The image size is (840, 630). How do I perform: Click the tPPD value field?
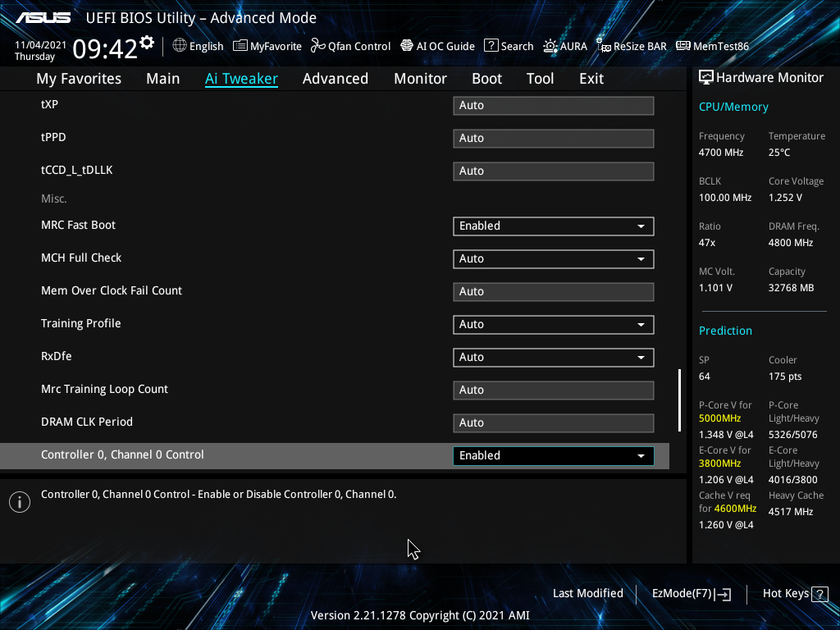[x=554, y=138]
